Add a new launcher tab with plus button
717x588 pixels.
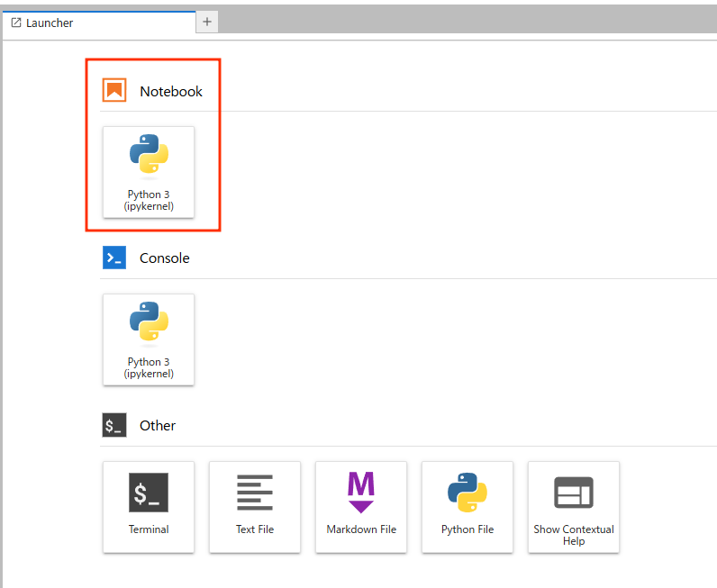tap(207, 22)
